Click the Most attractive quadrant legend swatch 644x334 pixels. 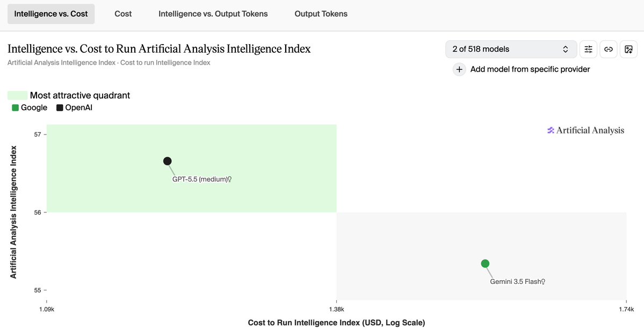(x=18, y=95)
